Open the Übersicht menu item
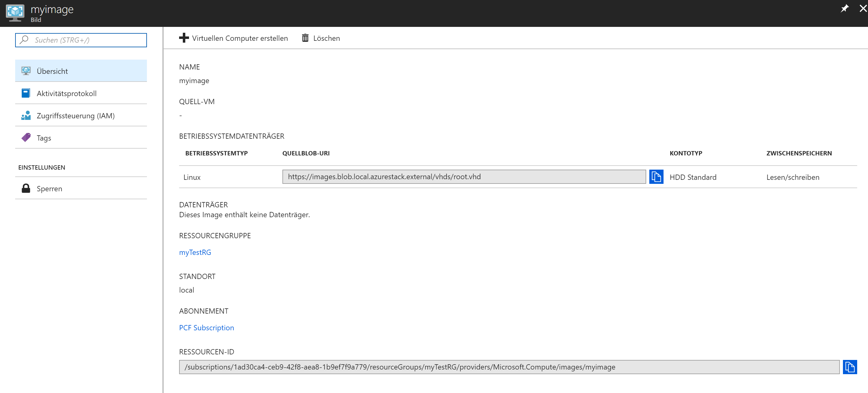This screenshot has height=393, width=868. (x=81, y=71)
